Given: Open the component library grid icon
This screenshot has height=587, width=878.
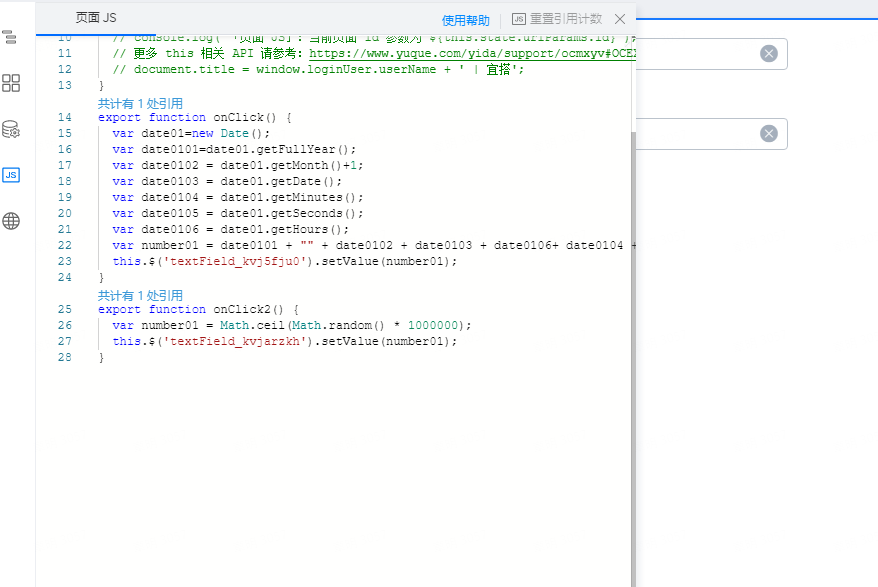Looking at the screenshot, I should coord(11,83).
